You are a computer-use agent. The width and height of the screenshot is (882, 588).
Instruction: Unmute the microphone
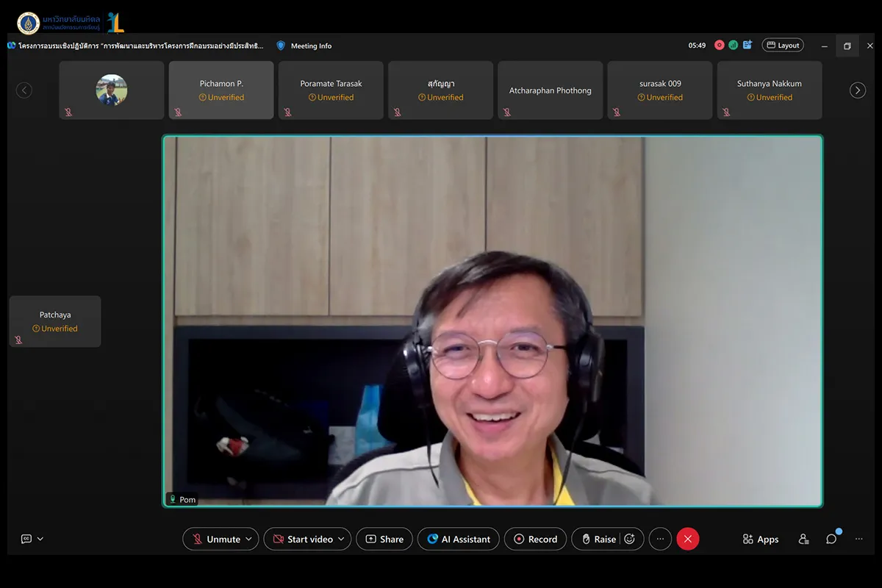[x=216, y=539]
